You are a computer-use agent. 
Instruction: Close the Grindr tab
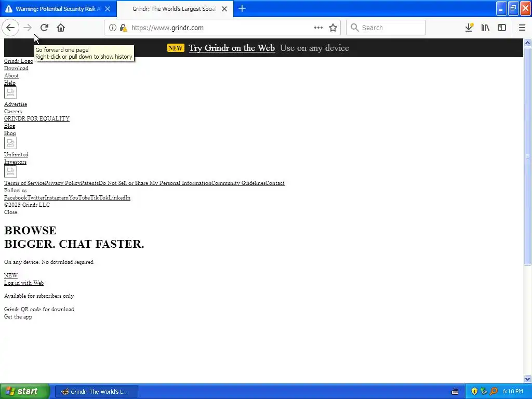(x=224, y=9)
